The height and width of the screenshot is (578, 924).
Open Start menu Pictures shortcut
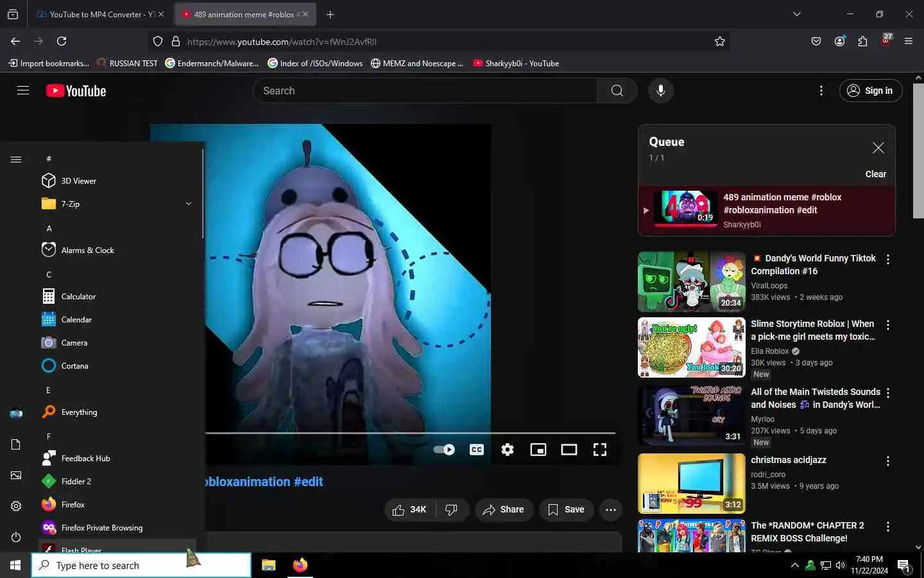click(16, 475)
